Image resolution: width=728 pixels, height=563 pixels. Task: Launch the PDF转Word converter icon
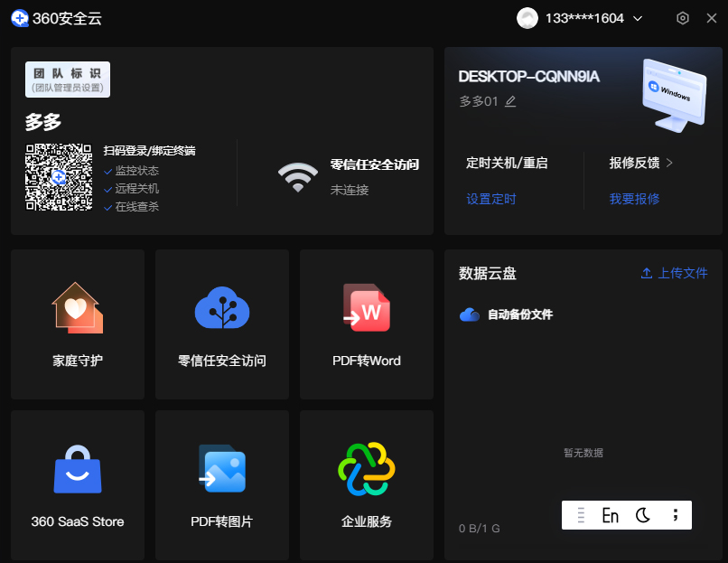tap(367, 307)
